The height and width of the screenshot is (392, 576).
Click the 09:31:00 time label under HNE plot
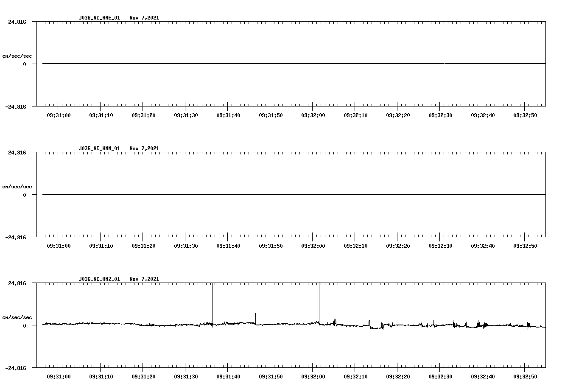[x=59, y=115]
